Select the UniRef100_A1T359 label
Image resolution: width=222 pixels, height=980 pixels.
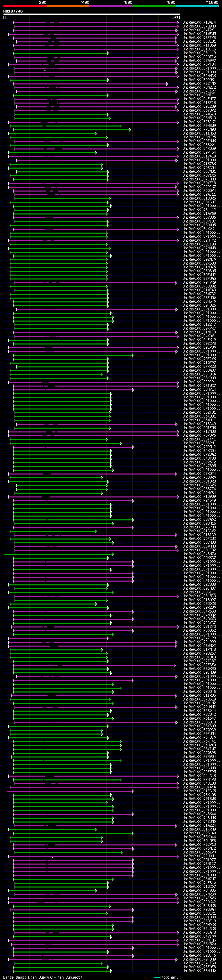[199, 45]
